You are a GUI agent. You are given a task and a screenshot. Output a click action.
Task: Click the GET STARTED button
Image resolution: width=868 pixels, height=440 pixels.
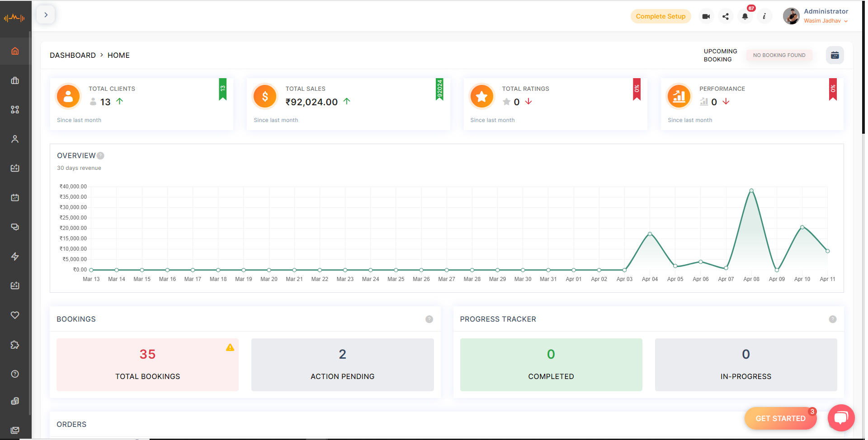coord(780,418)
